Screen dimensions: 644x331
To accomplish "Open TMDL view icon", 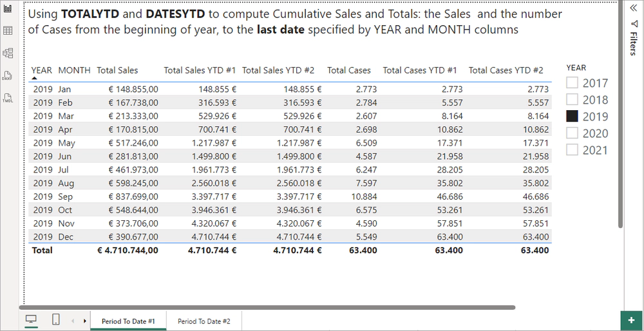I will click(8, 98).
